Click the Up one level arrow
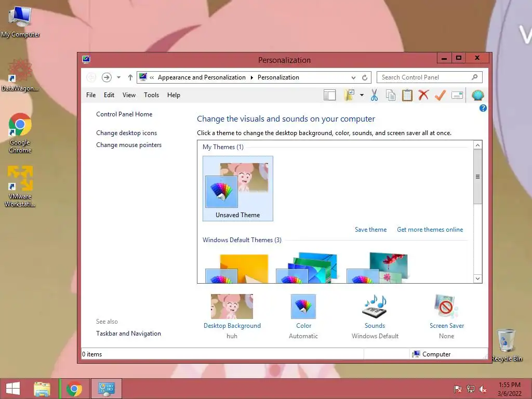532x399 pixels. pos(130,77)
